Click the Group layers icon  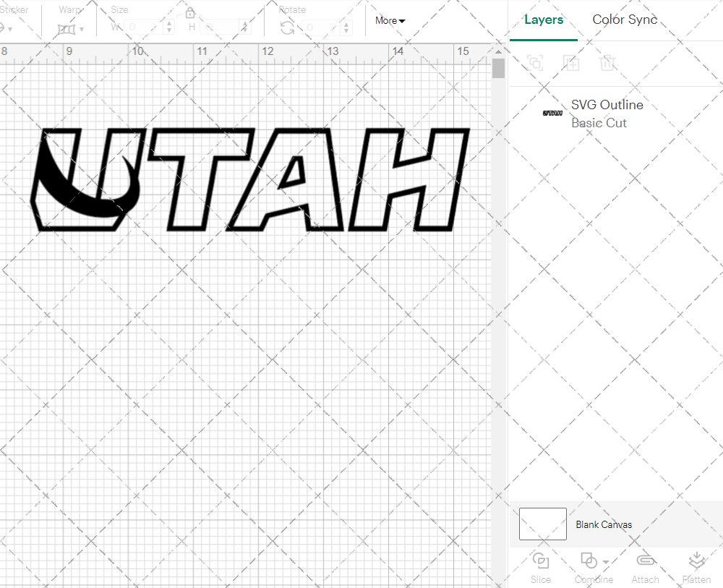535,63
